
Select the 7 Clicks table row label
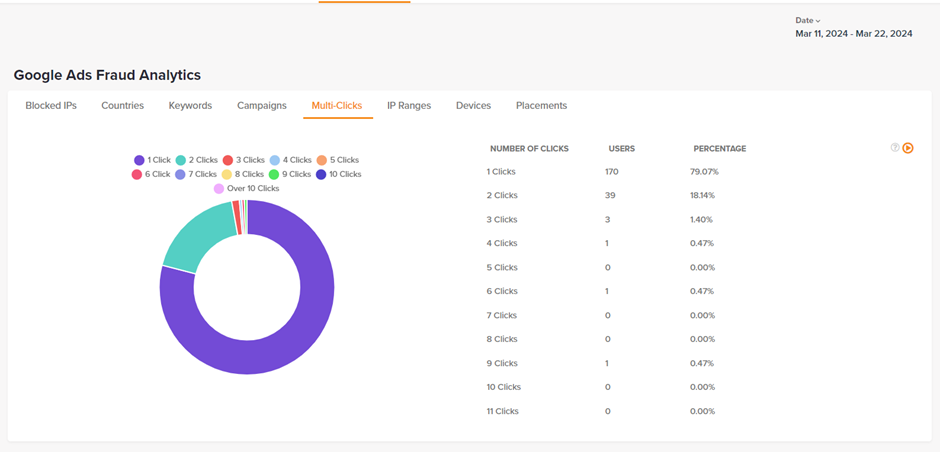tap(502, 316)
